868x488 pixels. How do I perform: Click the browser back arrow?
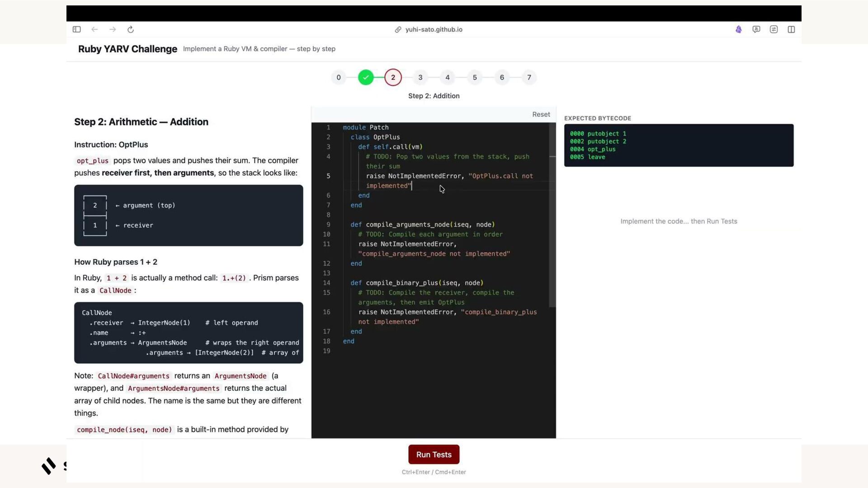pos(94,29)
